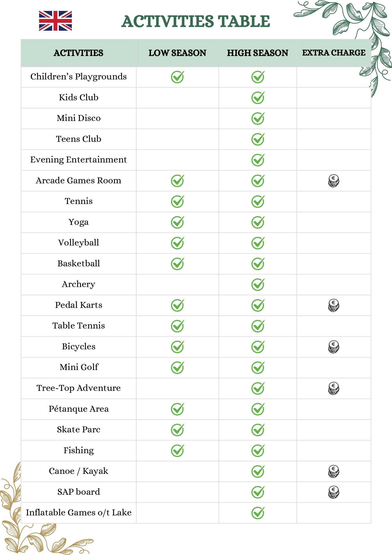The height and width of the screenshot is (555, 392).
Task: Click the Pedal Karts extra charge coin icon
Action: coord(333,305)
